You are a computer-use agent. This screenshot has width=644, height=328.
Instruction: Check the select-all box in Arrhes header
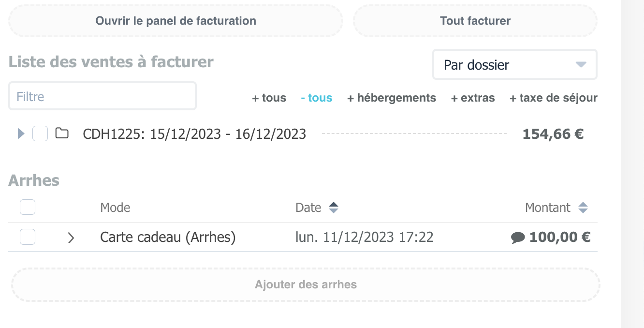click(28, 208)
